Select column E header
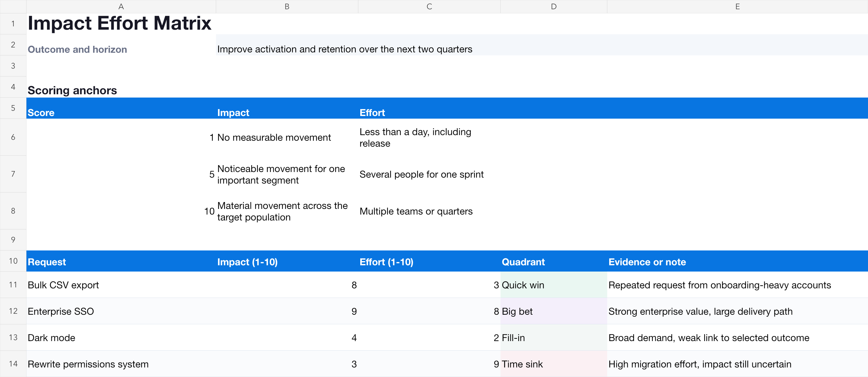 point(738,6)
